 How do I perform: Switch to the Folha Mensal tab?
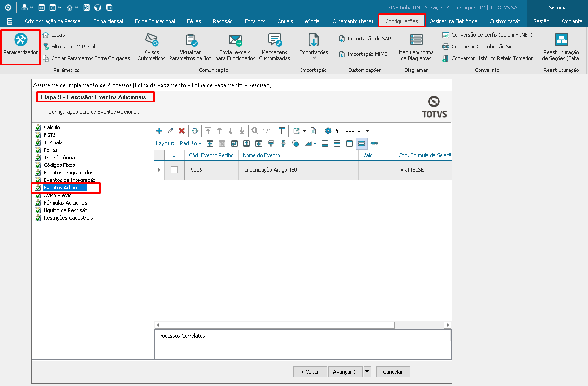pyautogui.click(x=108, y=21)
